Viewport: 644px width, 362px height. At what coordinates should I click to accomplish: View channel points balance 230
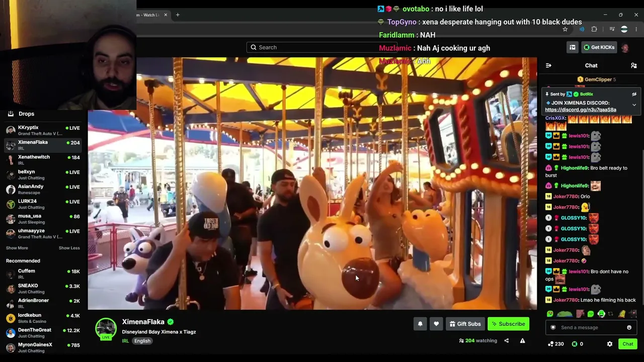(555, 344)
